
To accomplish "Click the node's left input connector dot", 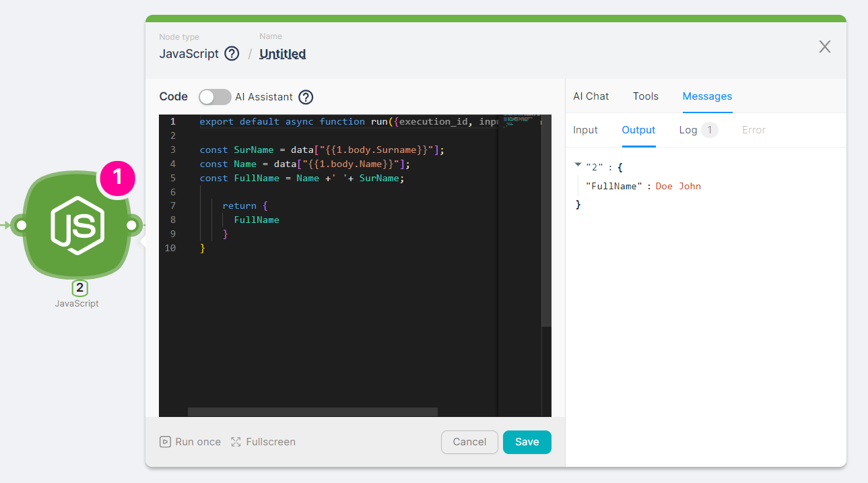I will pos(21,225).
